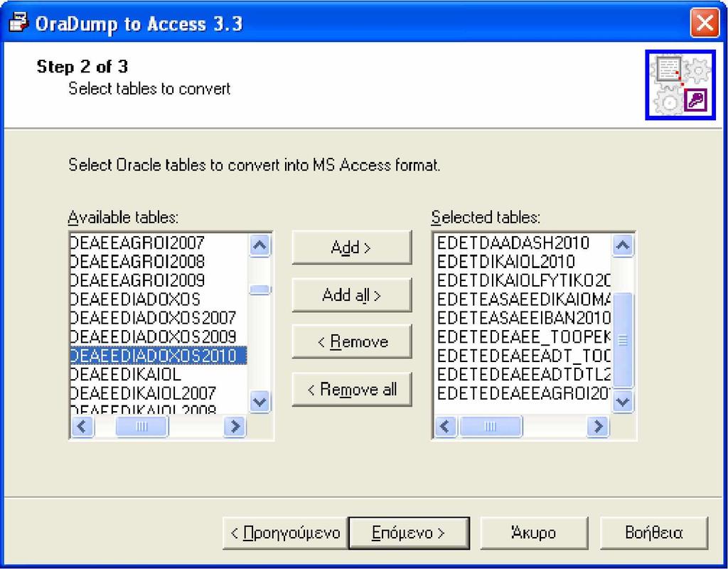
Task: Select EDETEDEAEEADT_TOO row in Selected tables
Action: coord(523,356)
